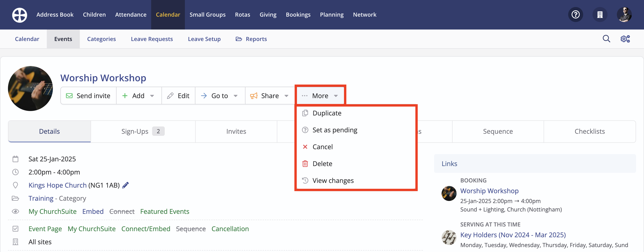Viewport: 644px width, 252px height.
Task: Click the history icon beside View changes
Action: [x=305, y=180]
